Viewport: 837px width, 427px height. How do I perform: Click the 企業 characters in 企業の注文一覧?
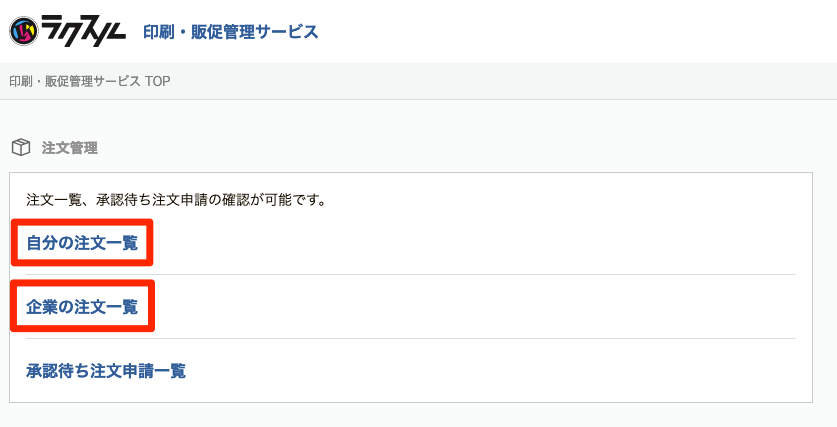click(42, 306)
